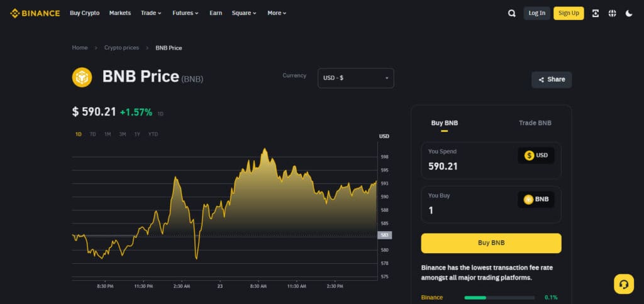Click the Binance fee rate progress bar
This screenshot has height=304, width=644.
(x=499, y=298)
